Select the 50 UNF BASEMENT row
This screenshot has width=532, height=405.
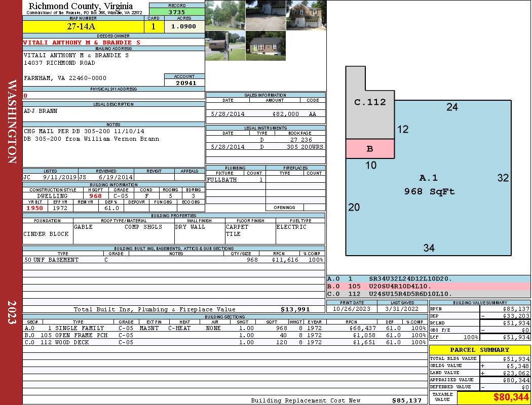[174, 260]
